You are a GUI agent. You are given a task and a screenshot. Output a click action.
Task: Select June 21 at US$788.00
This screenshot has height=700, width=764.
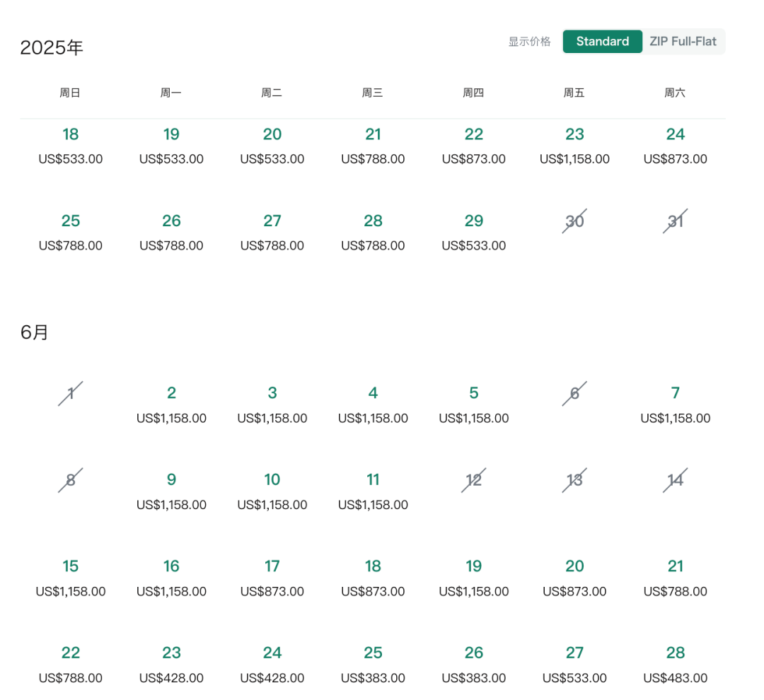pos(676,578)
